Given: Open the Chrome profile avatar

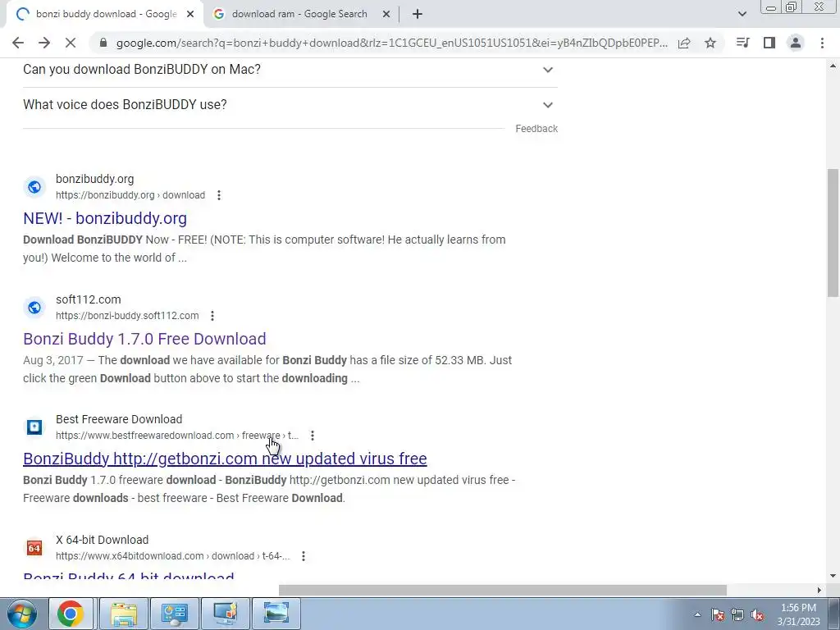Looking at the screenshot, I should (x=796, y=43).
